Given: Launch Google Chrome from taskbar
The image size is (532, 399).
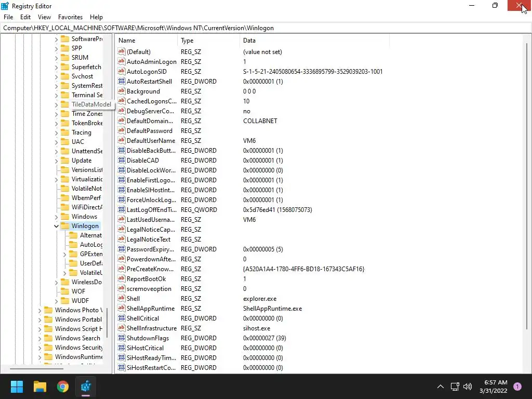Looking at the screenshot, I should pyautogui.click(x=63, y=387).
